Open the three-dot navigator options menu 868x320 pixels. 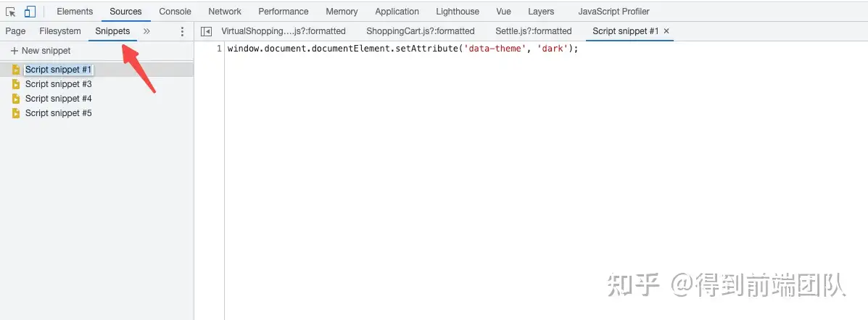coord(182,31)
